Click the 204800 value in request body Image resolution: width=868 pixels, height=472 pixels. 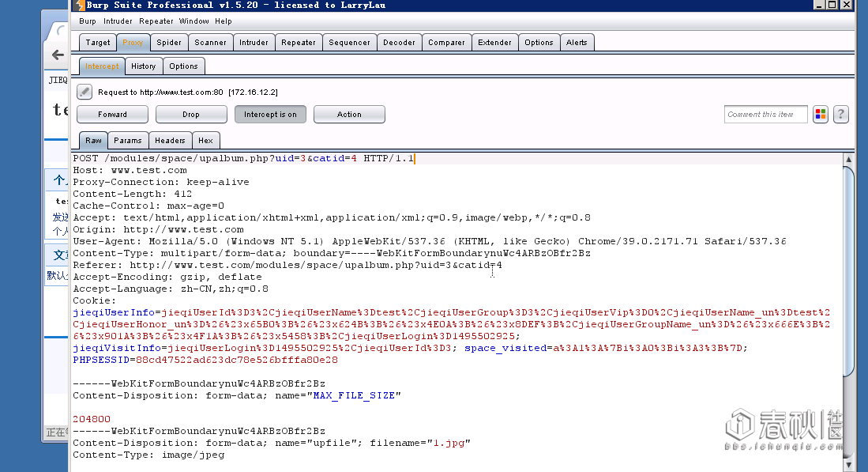coord(92,419)
